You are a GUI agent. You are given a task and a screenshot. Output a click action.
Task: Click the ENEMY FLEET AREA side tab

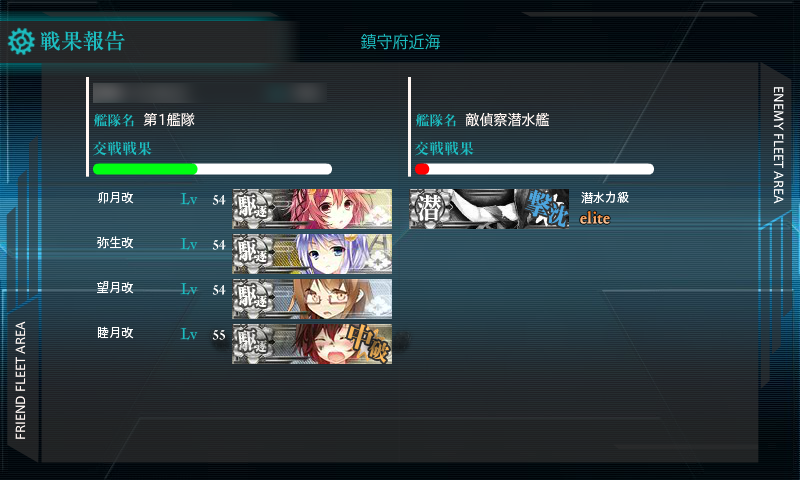[778, 145]
